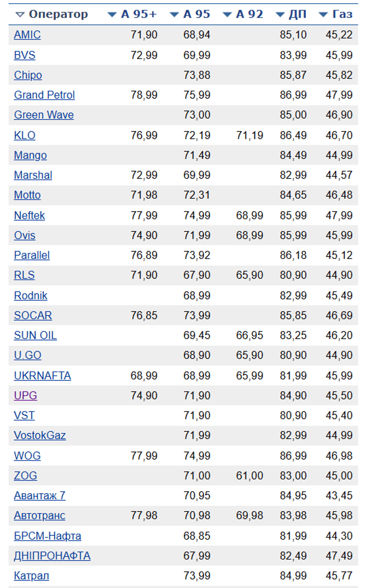Open the WOG operator link

(x=27, y=455)
